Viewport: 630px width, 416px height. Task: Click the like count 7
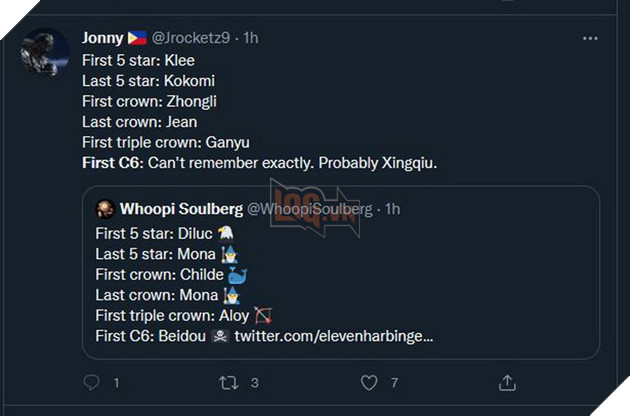coord(395,382)
